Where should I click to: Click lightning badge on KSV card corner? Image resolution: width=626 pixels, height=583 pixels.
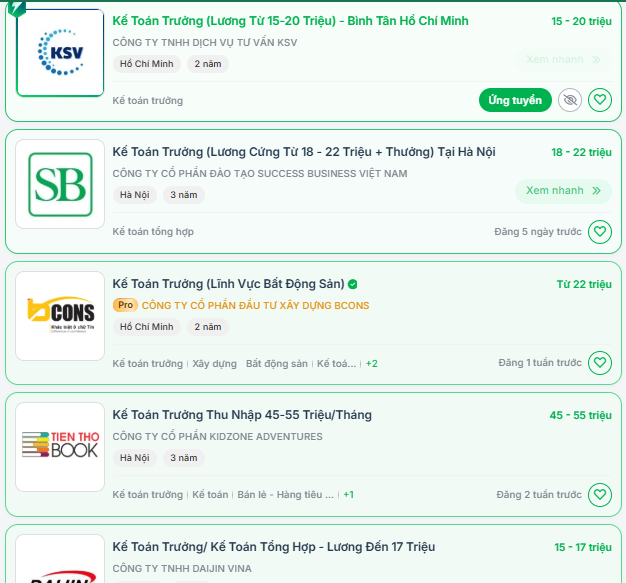pyautogui.click(x=16, y=8)
